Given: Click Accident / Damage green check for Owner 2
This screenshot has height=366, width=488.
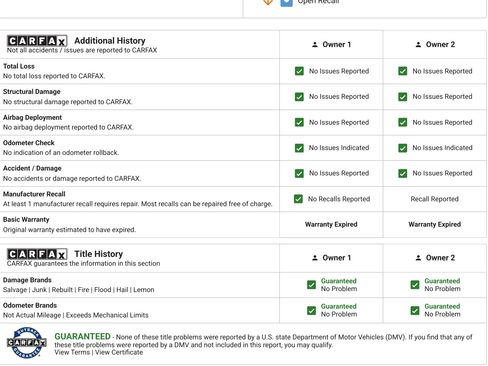Looking at the screenshot, I should pos(403,173).
